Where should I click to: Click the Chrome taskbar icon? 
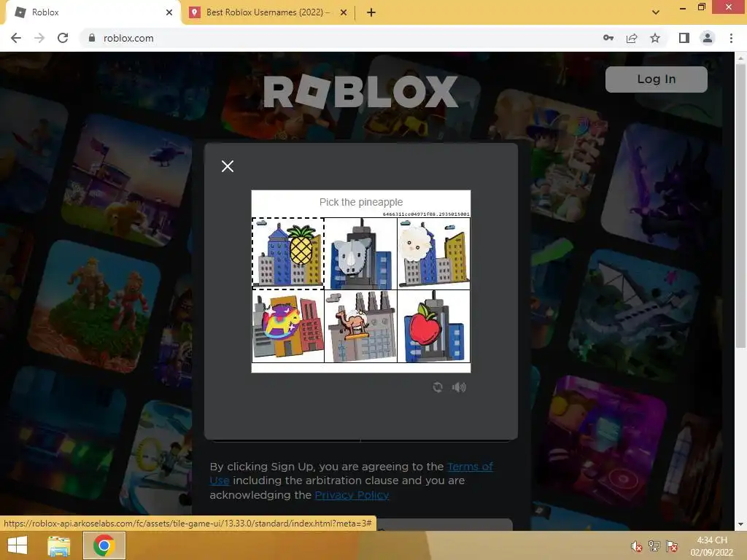tap(104, 545)
